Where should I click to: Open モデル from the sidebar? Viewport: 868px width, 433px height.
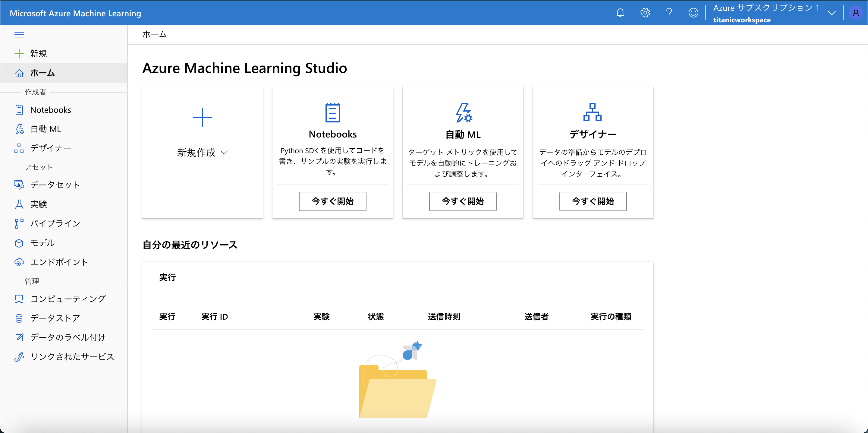click(42, 242)
